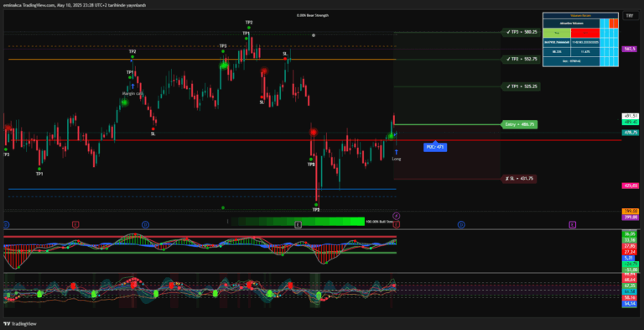Open the red E marker below lightning icon

(396, 225)
